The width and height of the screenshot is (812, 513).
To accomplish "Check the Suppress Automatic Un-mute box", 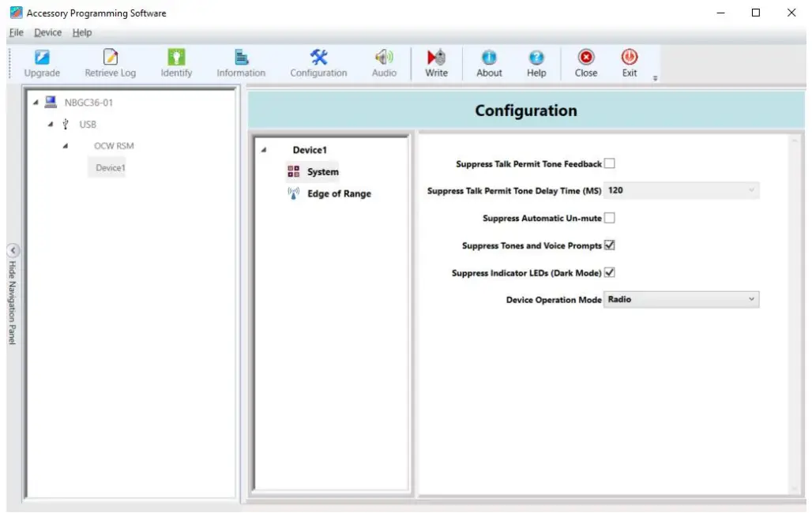I will click(x=609, y=218).
